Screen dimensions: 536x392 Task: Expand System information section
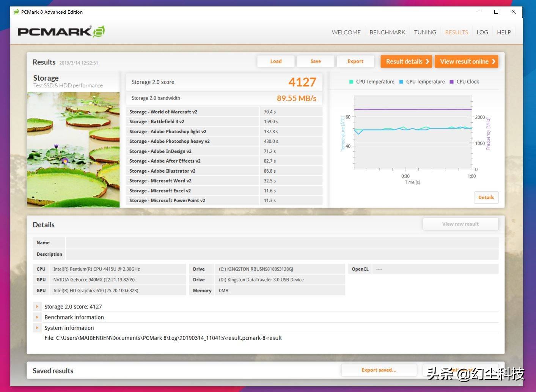pyautogui.click(x=37, y=328)
